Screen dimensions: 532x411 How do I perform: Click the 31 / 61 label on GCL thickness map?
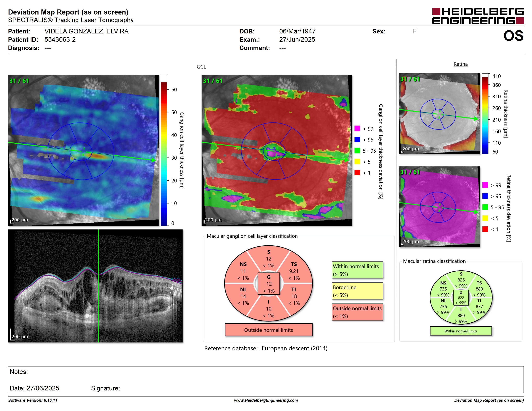[x=19, y=81]
